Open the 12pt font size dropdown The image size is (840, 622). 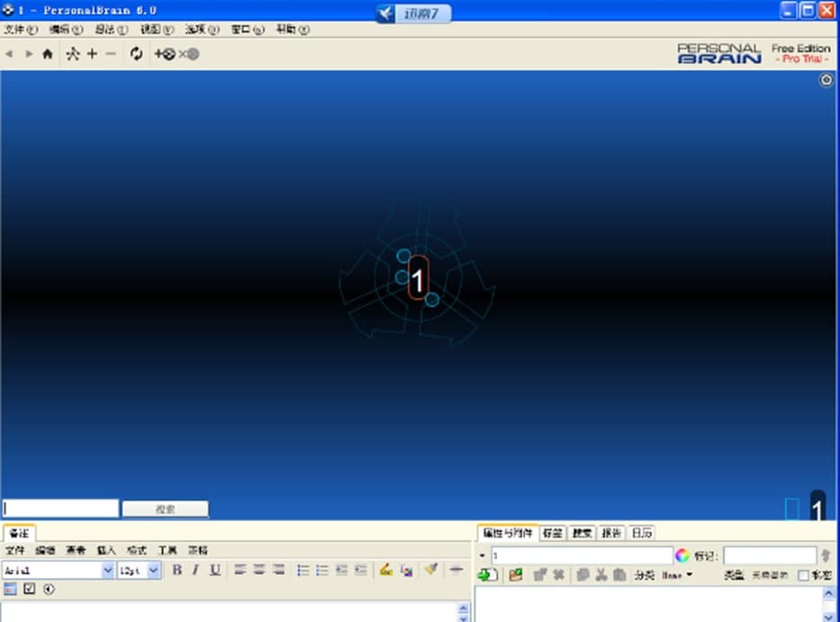click(154, 570)
